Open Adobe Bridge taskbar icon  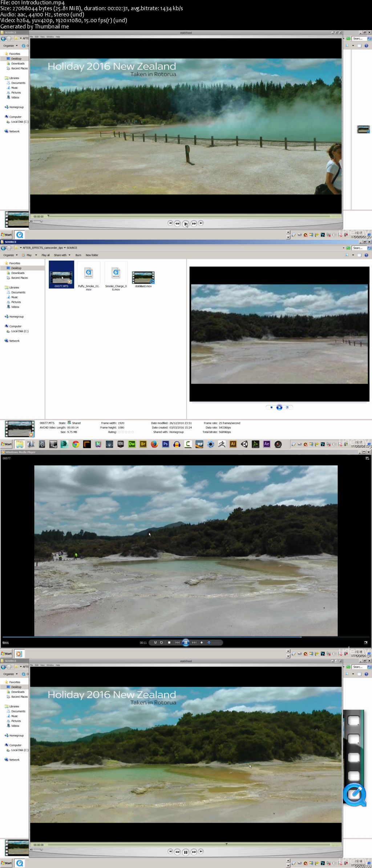point(143,444)
